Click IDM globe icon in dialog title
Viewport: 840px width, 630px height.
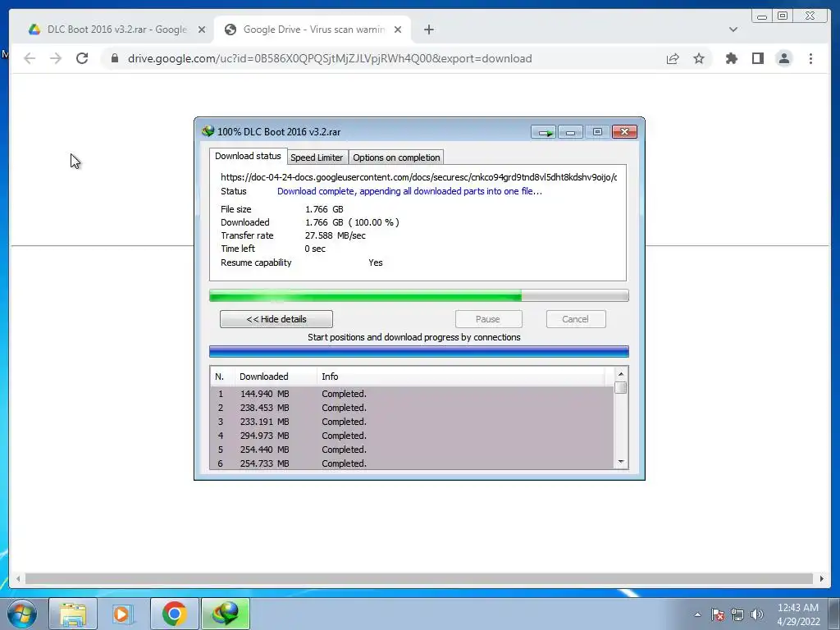click(208, 131)
